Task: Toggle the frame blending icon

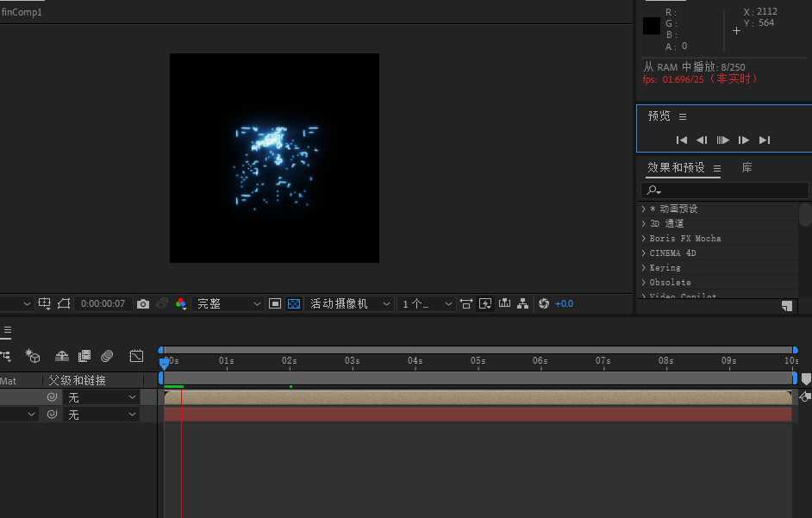Action: (x=84, y=356)
